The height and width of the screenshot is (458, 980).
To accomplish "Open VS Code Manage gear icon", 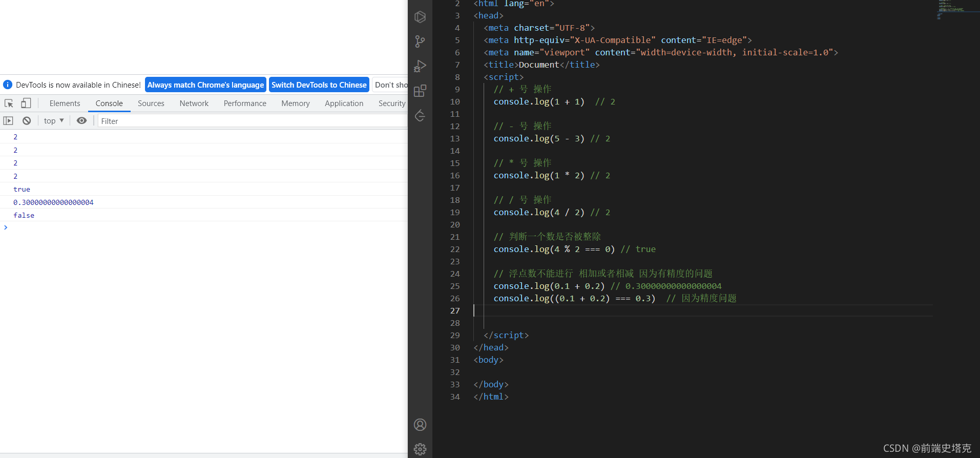I will pos(420,449).
